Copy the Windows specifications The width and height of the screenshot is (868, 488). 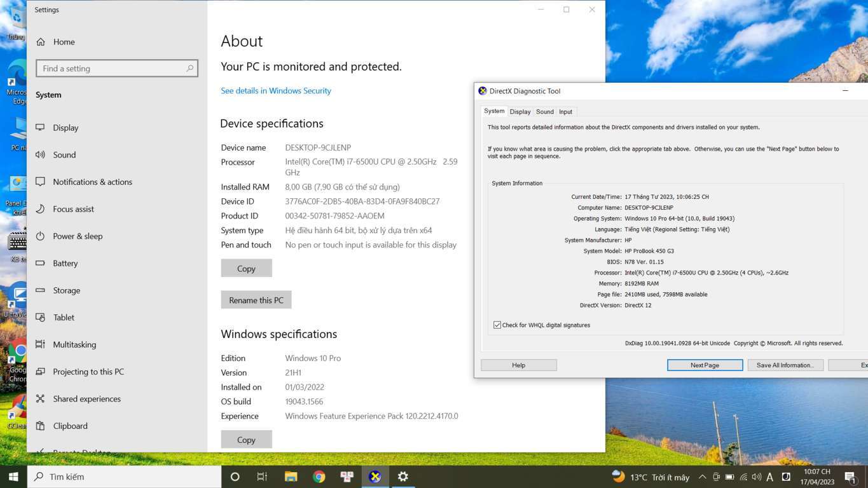point(246,440)
